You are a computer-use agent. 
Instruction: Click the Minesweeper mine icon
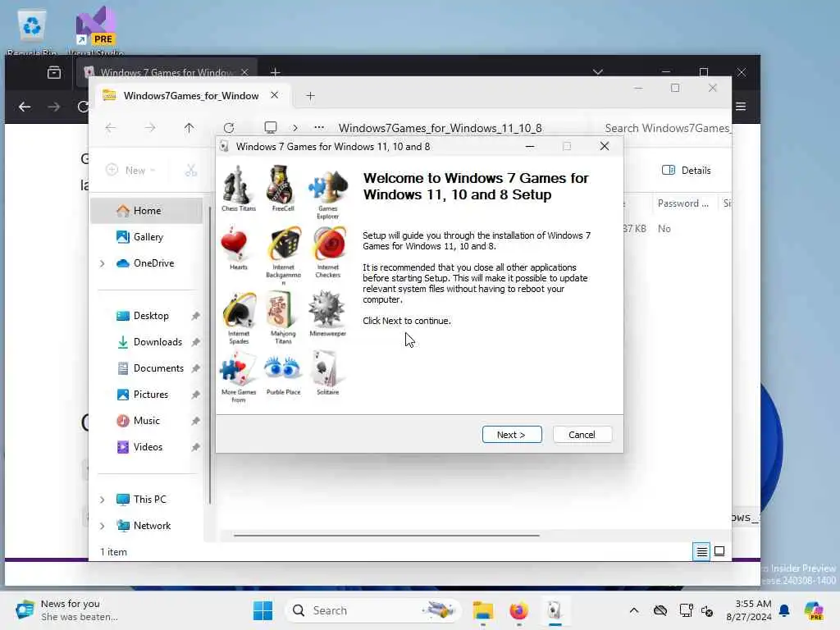326,309
